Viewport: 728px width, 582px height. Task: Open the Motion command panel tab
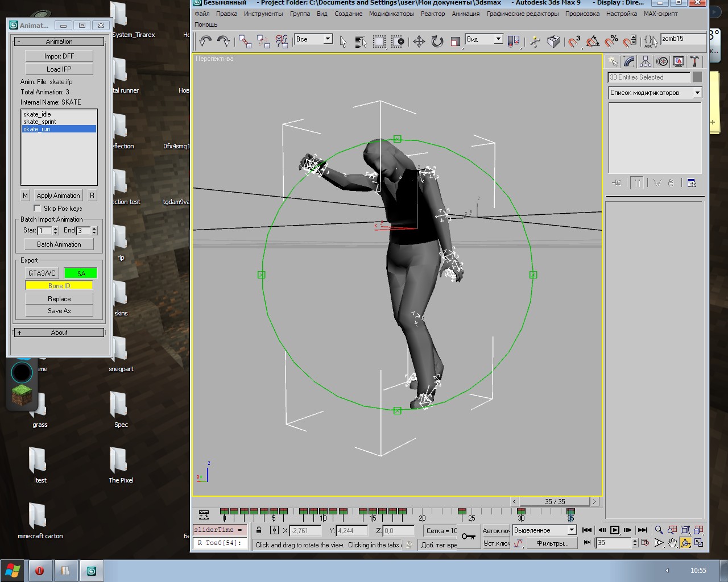tap(662, 61)
